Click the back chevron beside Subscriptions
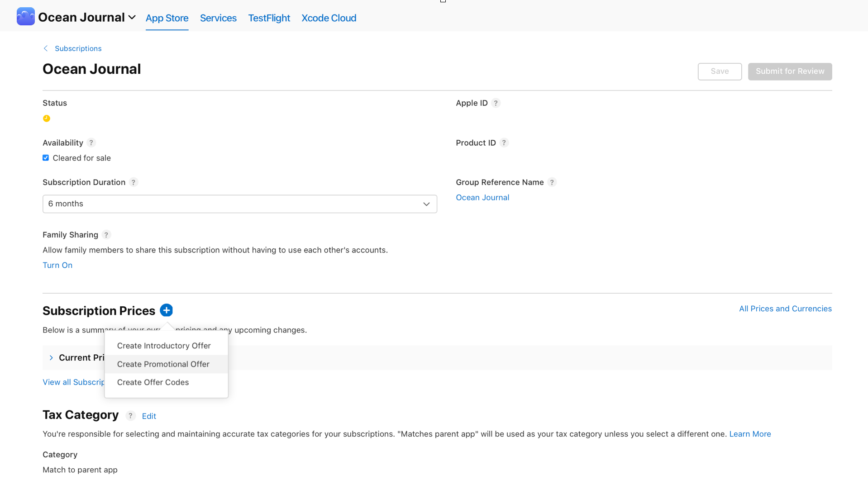The height and width of the screenshot is (485, 868). pos(45,48)
